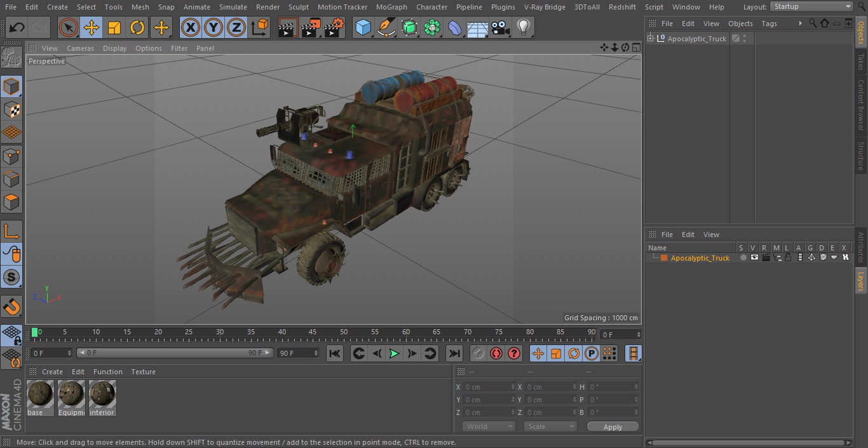
Task: Open the Tags menu in Objects
Action: click(x=769, y=24)
